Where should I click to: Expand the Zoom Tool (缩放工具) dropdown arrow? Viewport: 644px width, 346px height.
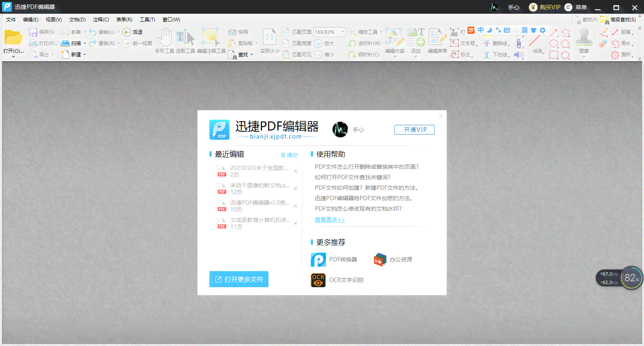tap(381, 32)
